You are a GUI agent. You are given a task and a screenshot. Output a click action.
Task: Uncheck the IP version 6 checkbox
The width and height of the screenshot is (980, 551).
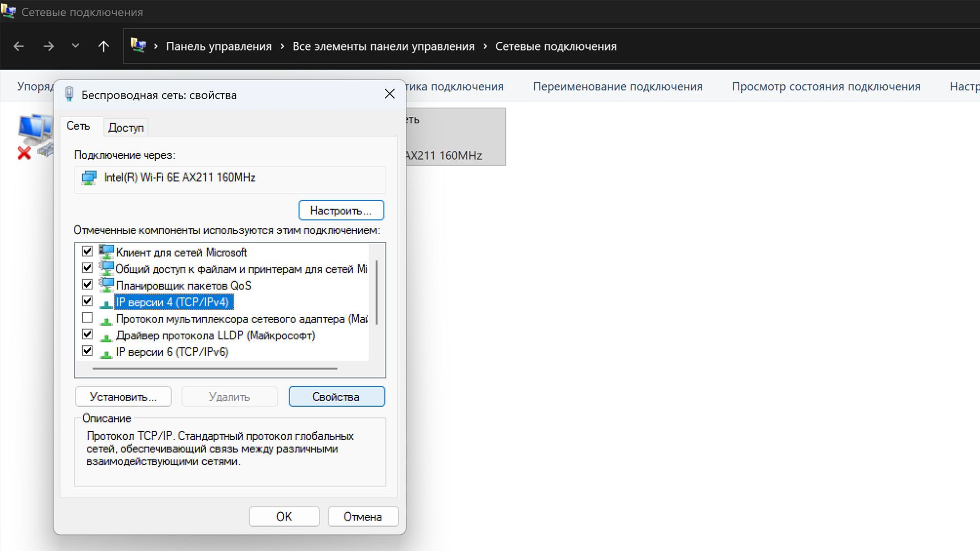coord(87,351)
